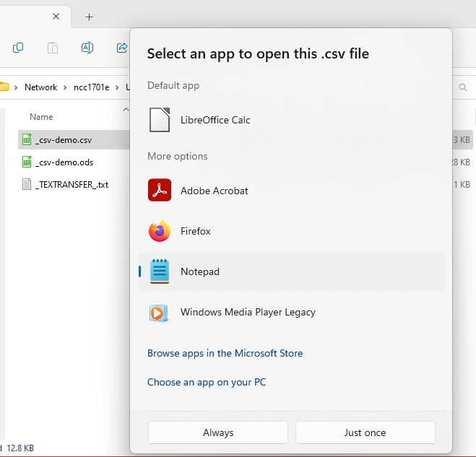
Task: Click the Share icon in Explorer toolbar
Action: (x=122, y=48)
